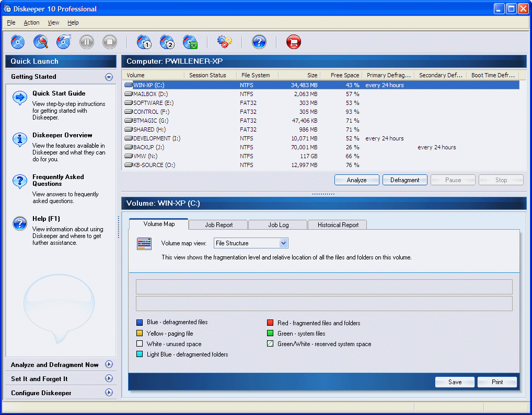Open the Action menu

[31, 22]
